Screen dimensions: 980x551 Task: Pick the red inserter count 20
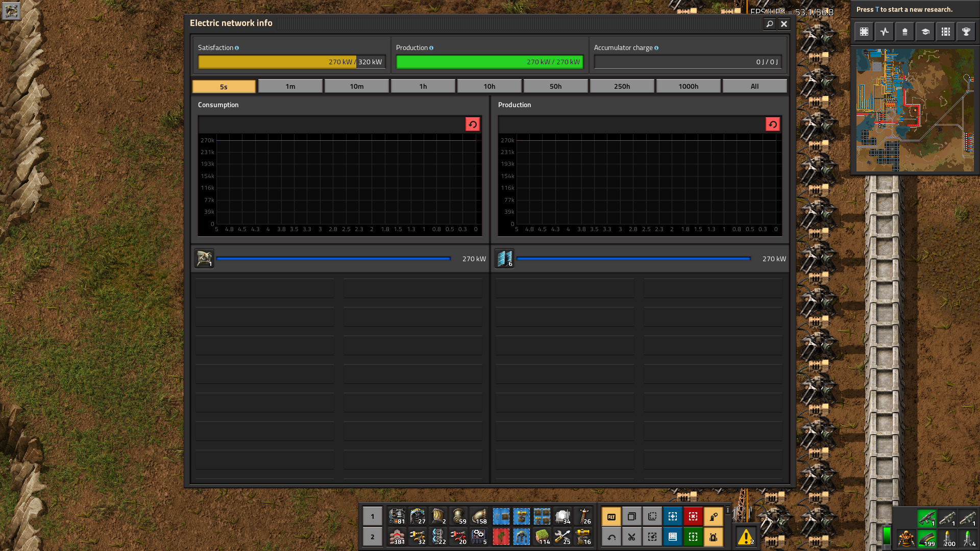click(459, 537)
